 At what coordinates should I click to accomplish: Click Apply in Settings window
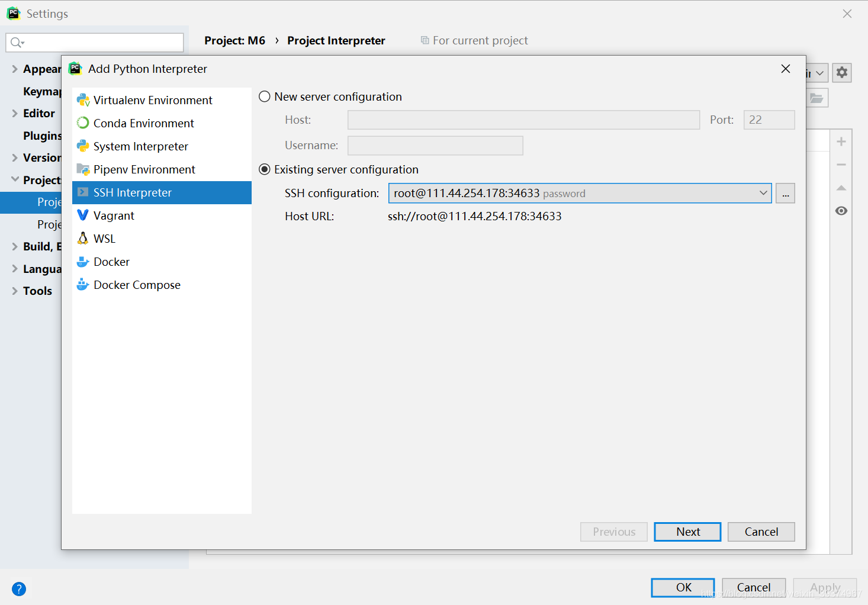(x=825, y=587)
